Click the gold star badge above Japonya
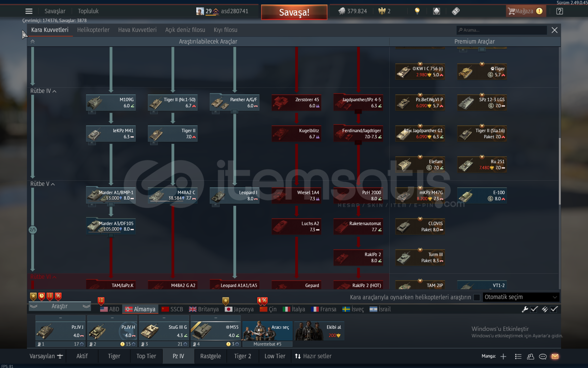Viewport: 588px width, 368px height. pos(226,301)
